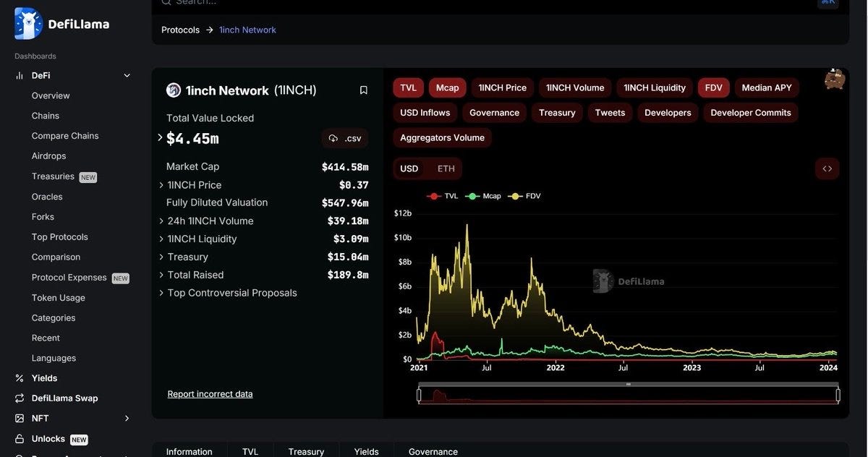Viewport: 868px width, 457px height.
Task: Click the DeFi bar chart sidebar icon
Action: click(x=20, y=75)
